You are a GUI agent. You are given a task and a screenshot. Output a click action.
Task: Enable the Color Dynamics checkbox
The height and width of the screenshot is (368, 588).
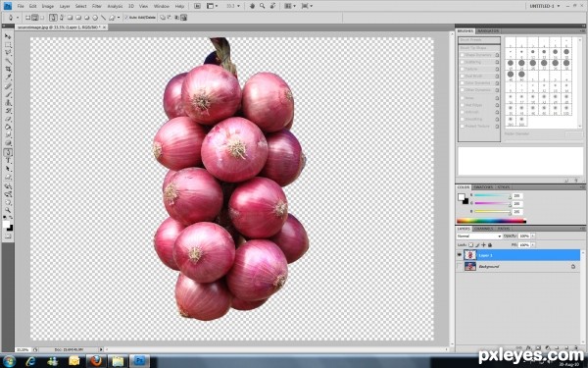[463, 83]
